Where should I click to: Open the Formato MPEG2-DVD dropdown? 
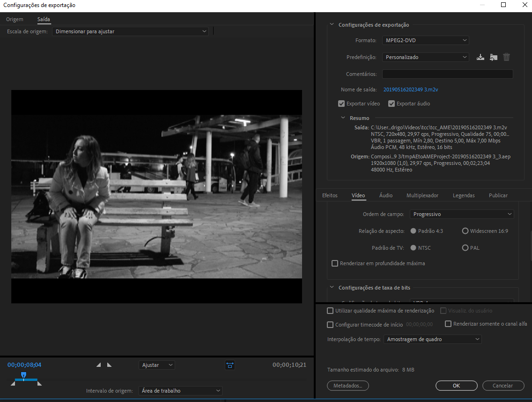[x=425, y=40]
